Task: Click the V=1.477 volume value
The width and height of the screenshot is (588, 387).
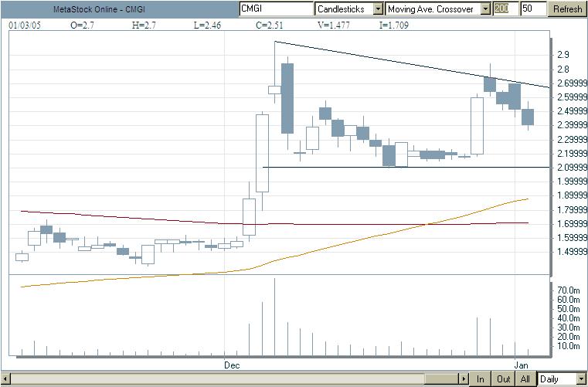Action: tap(333, 25)
